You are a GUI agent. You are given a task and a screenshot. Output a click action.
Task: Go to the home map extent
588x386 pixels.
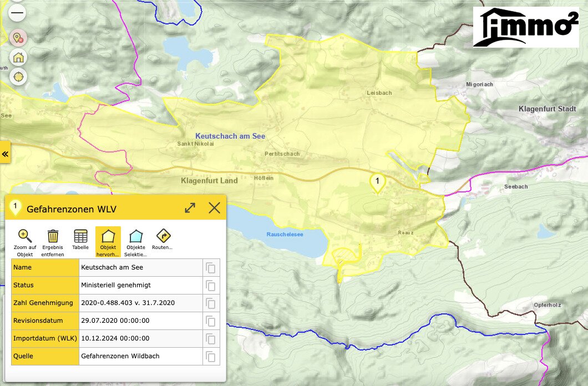click(18, 57)
